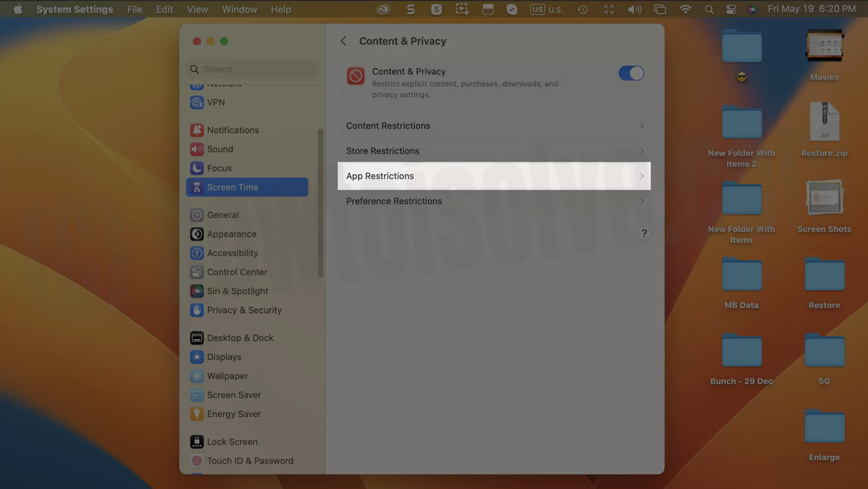
Task: Open Preference Restrictions chevron
Action: point(641,201)
